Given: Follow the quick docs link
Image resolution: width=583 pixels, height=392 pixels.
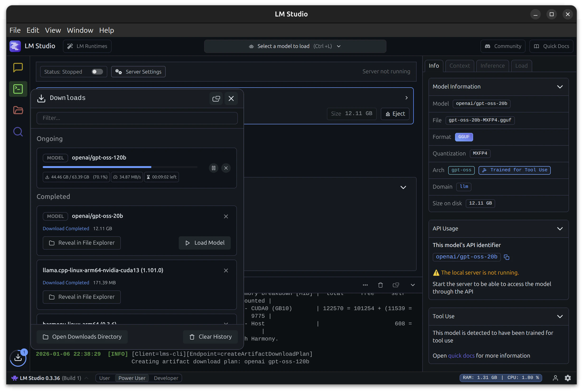Looking at the screenshot, I should [461, 355].
